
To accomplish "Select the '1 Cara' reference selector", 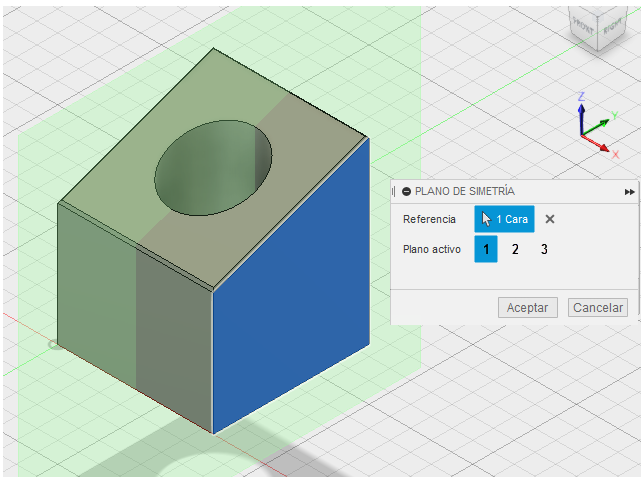I will 504,219.
